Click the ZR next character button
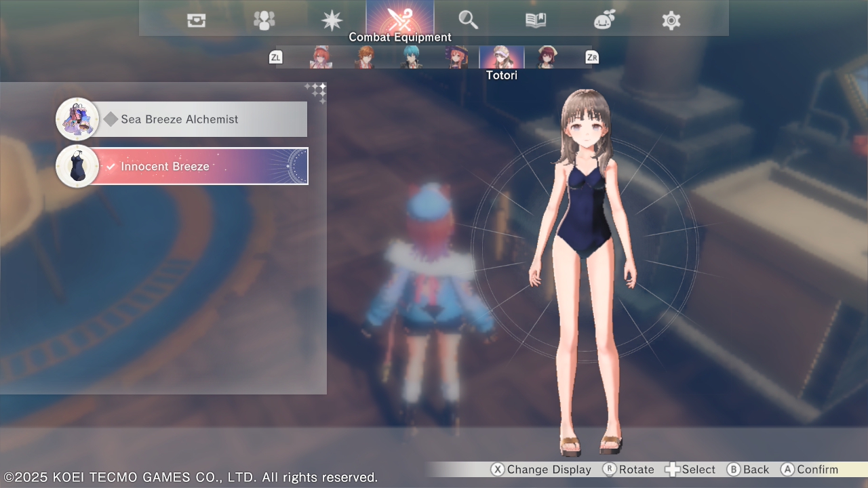The height and width of the screenshot is (488, 868). click(x=592, y=58)
